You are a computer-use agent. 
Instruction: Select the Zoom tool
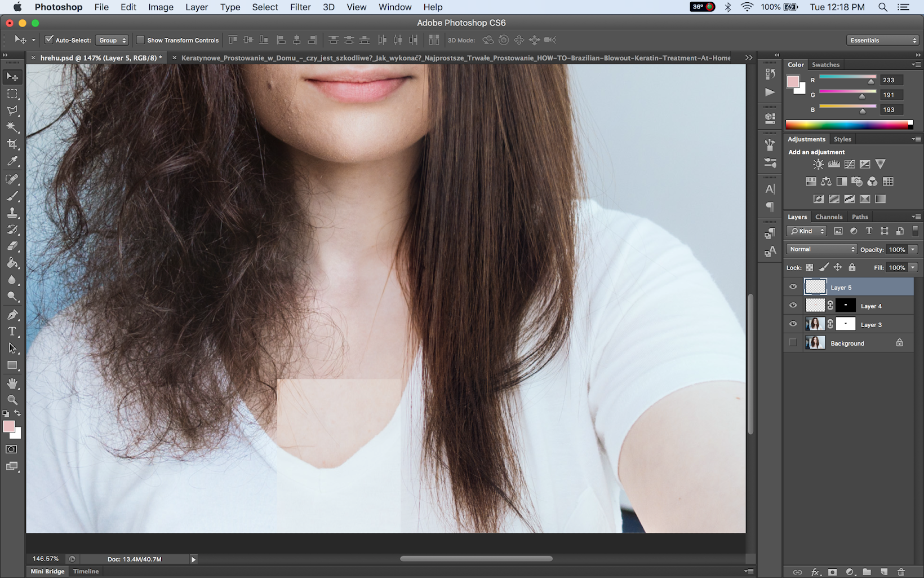(12, 400)
